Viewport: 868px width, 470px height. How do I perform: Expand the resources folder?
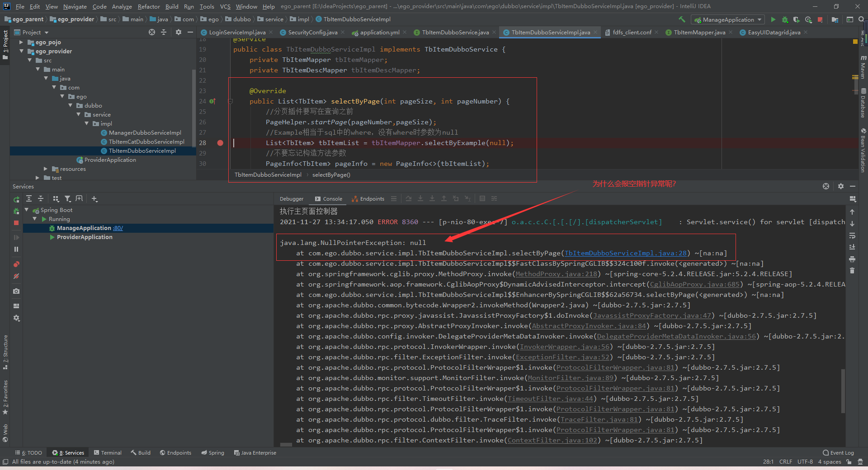(x=46, y=169)
